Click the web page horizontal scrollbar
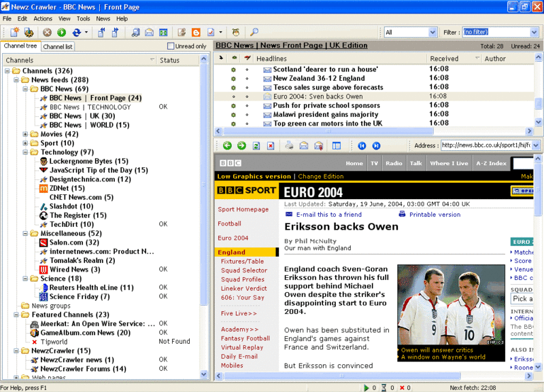The height and width of the screenshot is (392, 544). click(x=342, y=376)
